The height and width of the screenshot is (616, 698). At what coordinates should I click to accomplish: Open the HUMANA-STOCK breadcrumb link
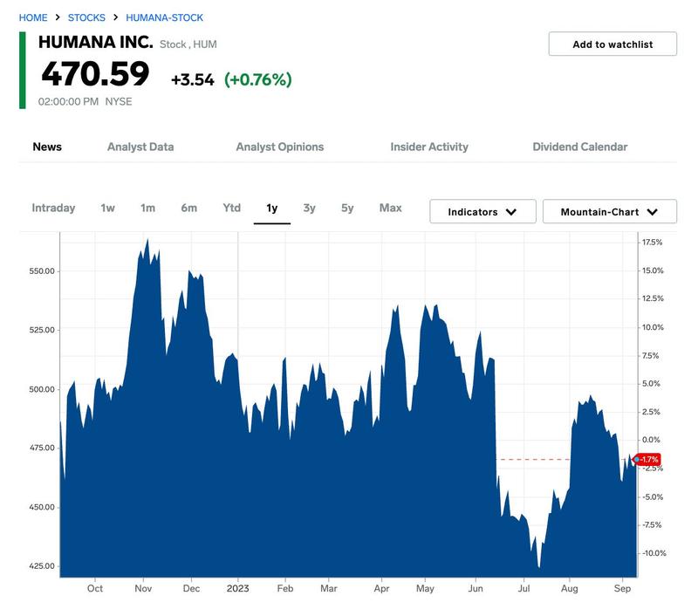(164, 17)
